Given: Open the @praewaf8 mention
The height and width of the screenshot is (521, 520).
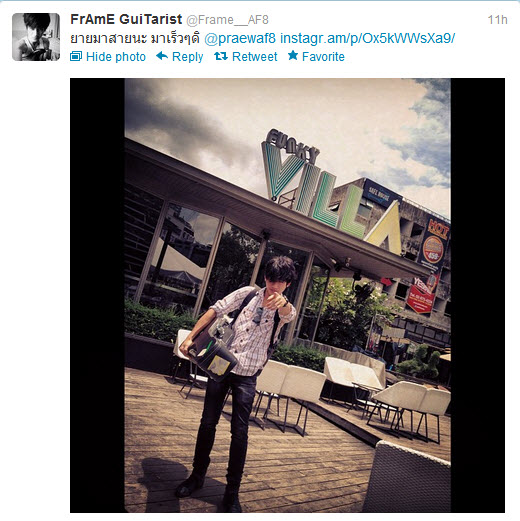Looking at the screenshot, I should pyautogui.click(x=240, y=39).
